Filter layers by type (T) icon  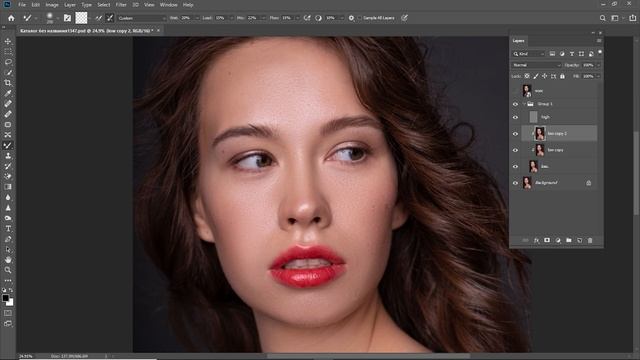tap(572, 54)
